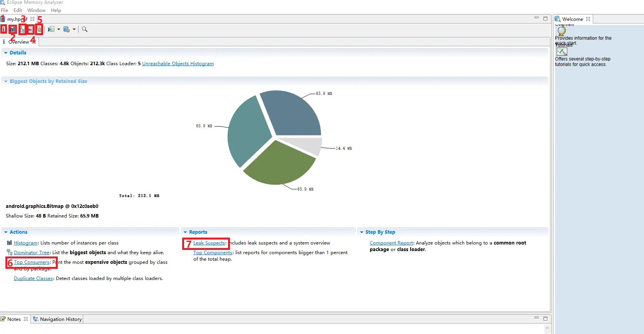This screenshot has height=334, width=644.
Task: Click the Find Object by Address magnifier
Action: pos(85,29)
